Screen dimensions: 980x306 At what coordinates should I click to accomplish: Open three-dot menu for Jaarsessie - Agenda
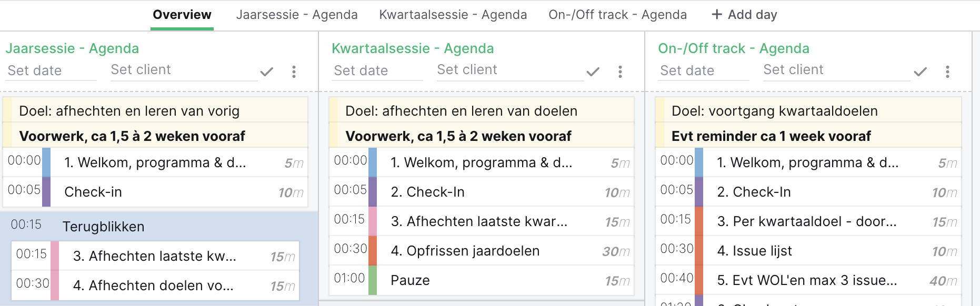(294, 72)
